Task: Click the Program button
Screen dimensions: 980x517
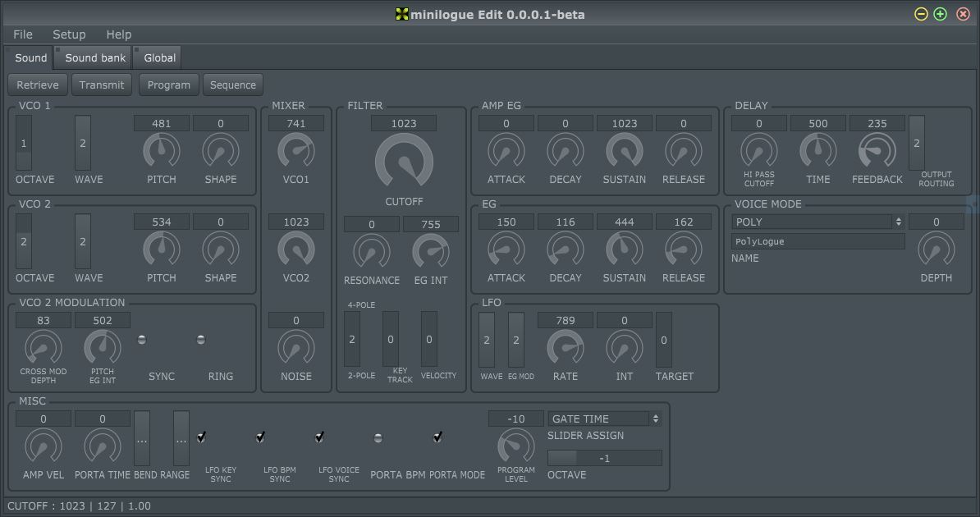Action: 169,85
